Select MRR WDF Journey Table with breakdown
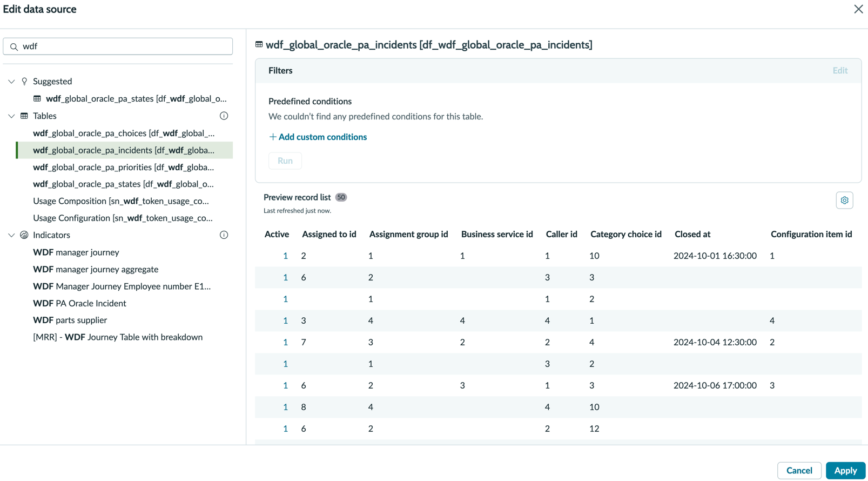This screenshot has width=868, height=481. click(x=118, y=337)
